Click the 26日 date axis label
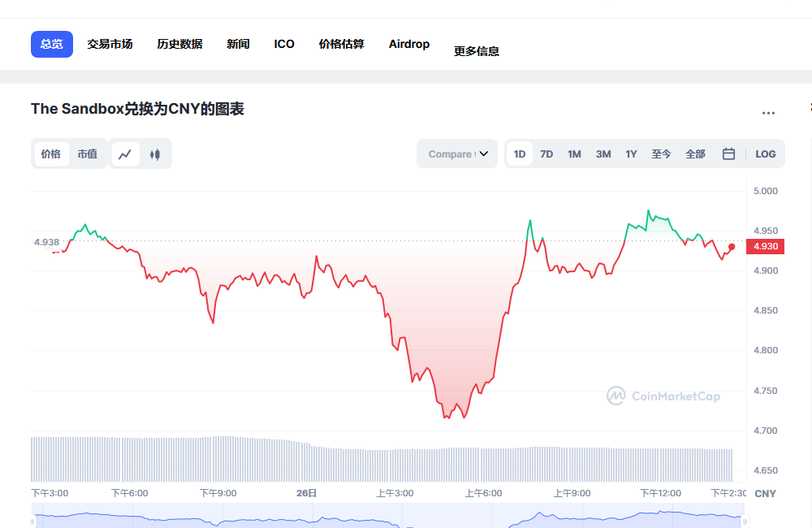Screen dimensions: 812x528 pos(307,493)
